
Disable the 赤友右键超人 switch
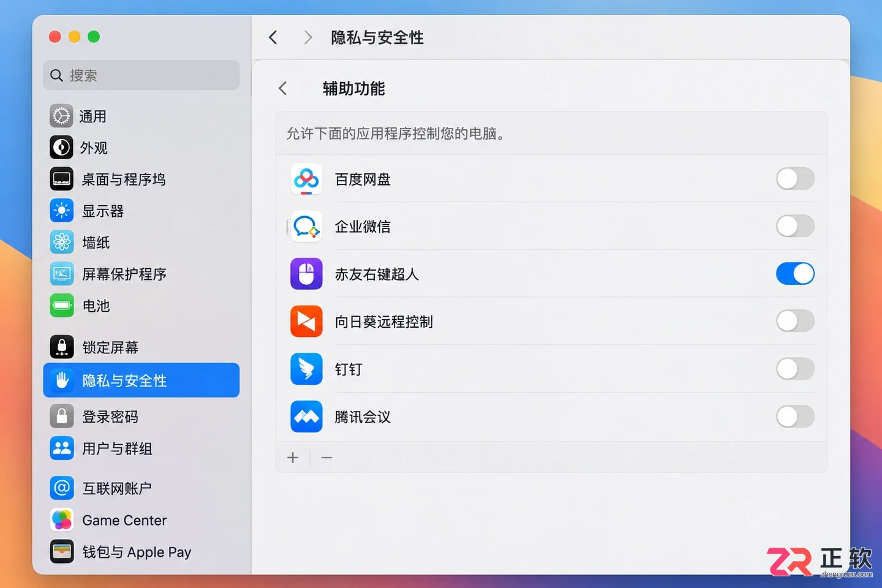[795, 274]
